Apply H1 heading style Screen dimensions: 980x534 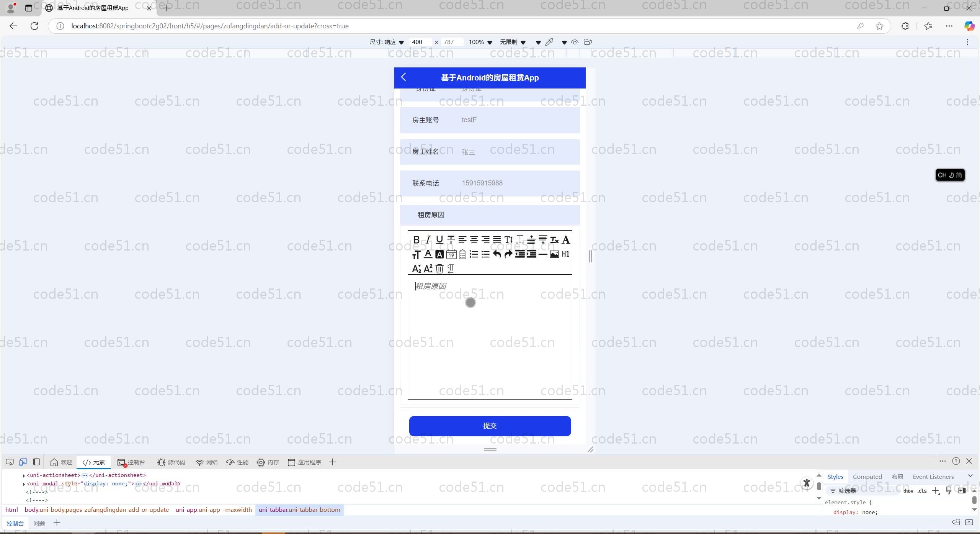tap(565, 254)
